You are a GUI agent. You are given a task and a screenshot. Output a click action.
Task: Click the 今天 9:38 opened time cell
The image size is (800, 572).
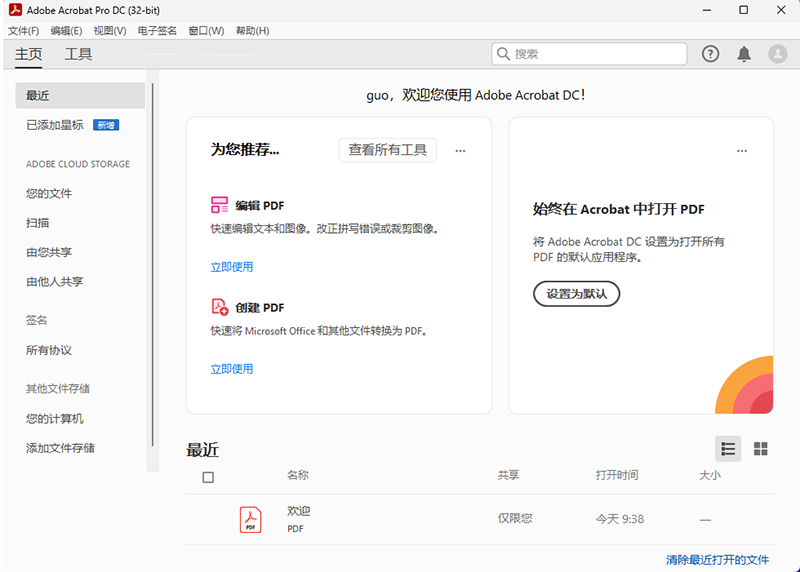tap(620, 519)
